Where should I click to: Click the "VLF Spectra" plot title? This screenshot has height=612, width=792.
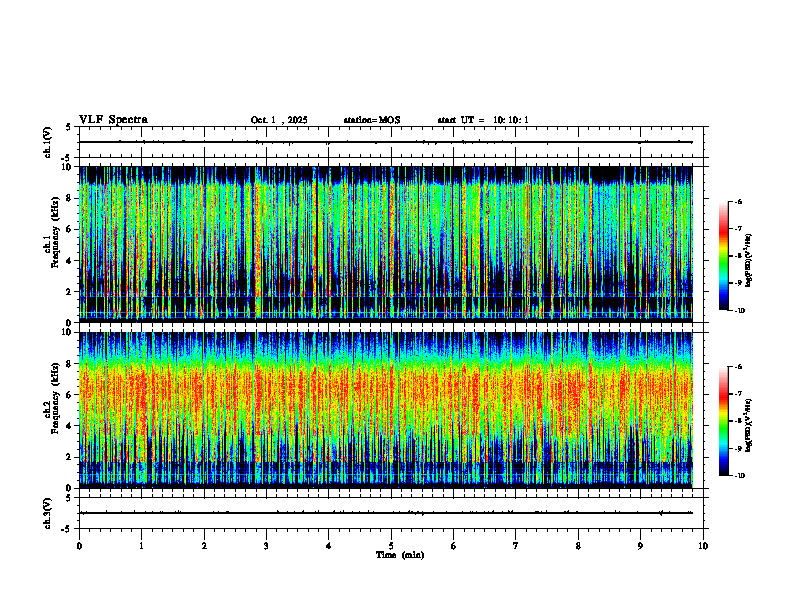click(113, 120)
